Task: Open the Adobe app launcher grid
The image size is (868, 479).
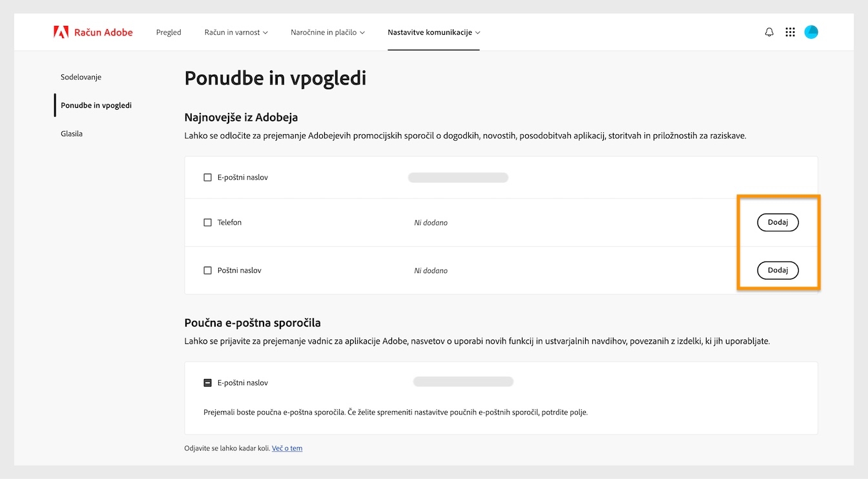Action: (x=790, y=32)
